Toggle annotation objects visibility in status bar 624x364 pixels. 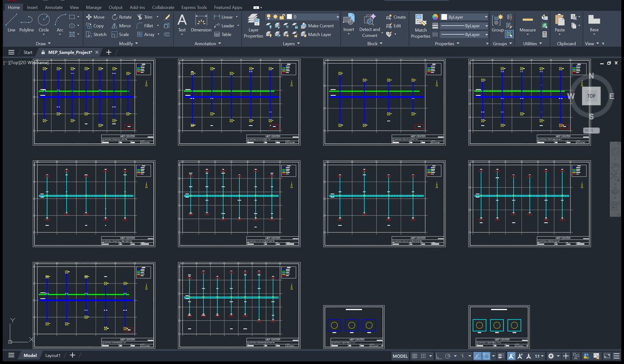(511, 356)
